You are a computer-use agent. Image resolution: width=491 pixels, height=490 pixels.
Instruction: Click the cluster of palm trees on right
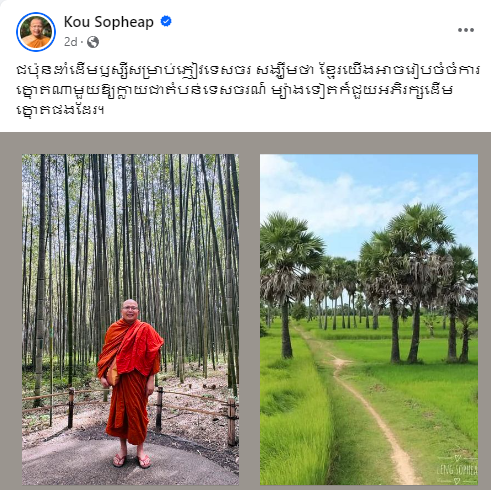417,283
